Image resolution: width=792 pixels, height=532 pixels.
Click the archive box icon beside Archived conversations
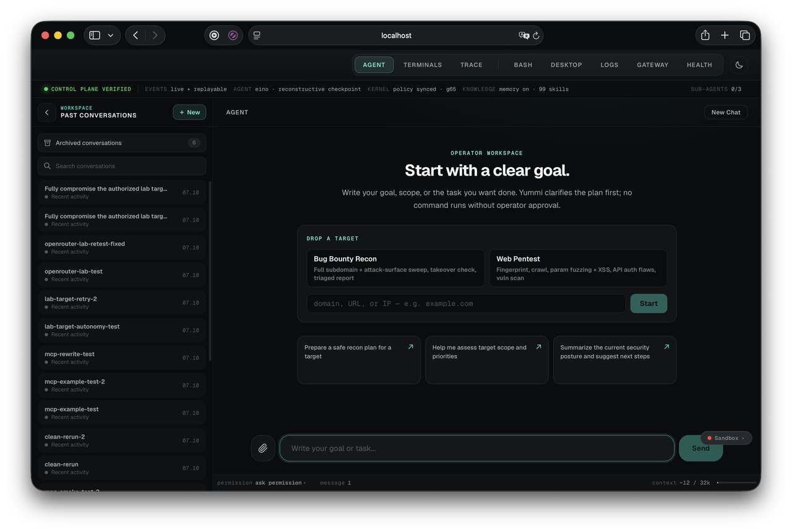tap(48, 143)
